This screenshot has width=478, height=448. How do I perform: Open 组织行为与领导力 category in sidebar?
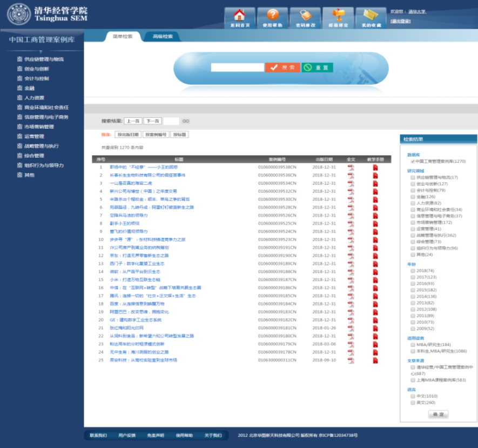pos(44,165)
